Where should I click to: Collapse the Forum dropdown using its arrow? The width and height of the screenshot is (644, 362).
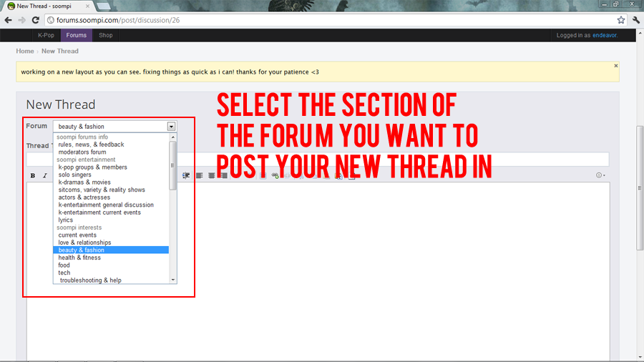171,127
